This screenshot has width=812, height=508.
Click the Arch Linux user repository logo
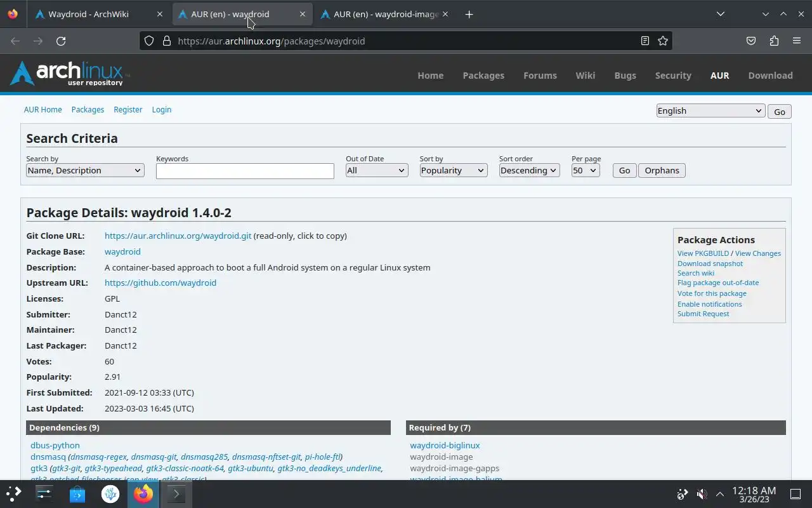tap(69, 74)
